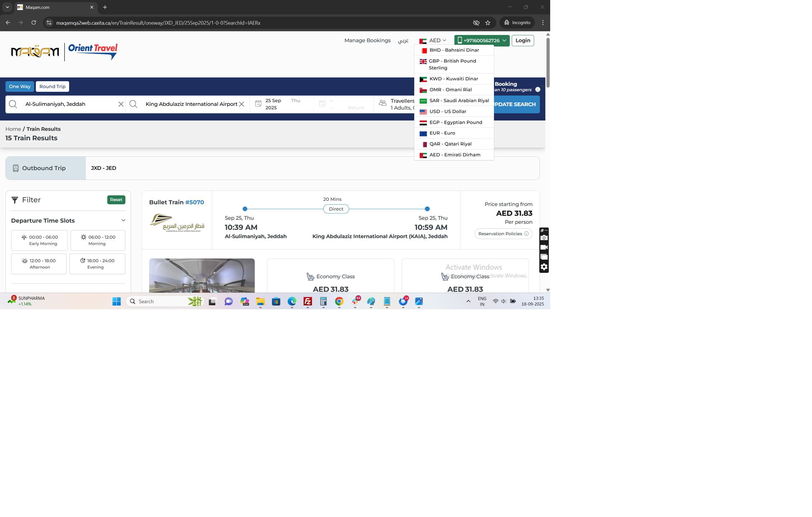This screenshot has width=812, height=517.
Task: Expand the +971600562726 phone dropdown
Action: click(x=481, y=41)
